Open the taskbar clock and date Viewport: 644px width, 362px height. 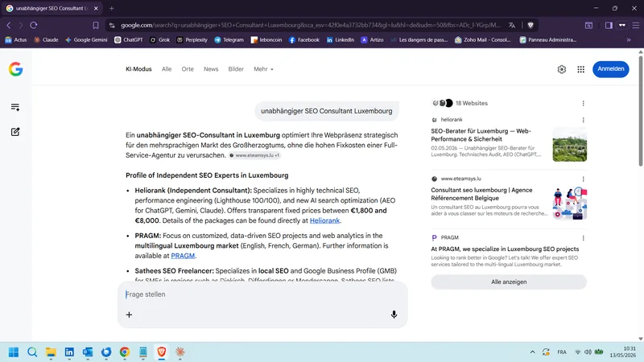click(622, 352)
